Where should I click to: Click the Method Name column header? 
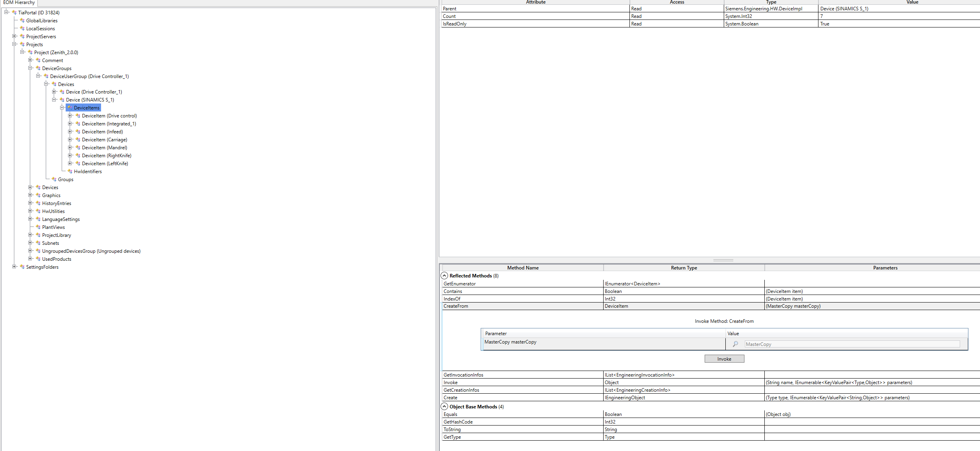(522, 268)
